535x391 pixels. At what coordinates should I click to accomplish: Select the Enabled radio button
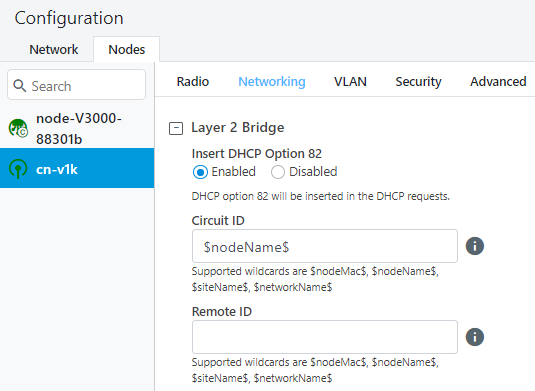(x=200, y=172)
